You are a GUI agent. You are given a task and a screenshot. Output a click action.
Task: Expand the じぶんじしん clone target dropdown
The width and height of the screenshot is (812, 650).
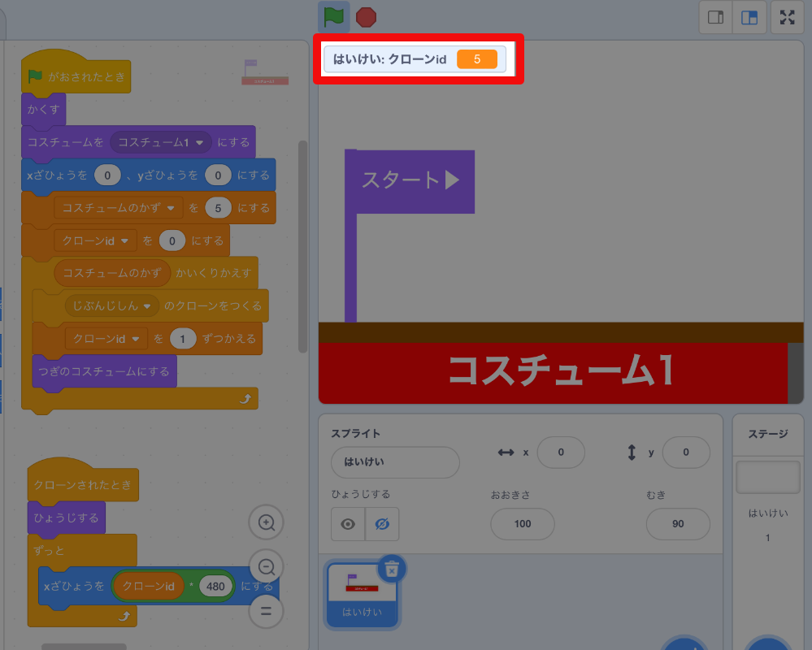point(114,305)
